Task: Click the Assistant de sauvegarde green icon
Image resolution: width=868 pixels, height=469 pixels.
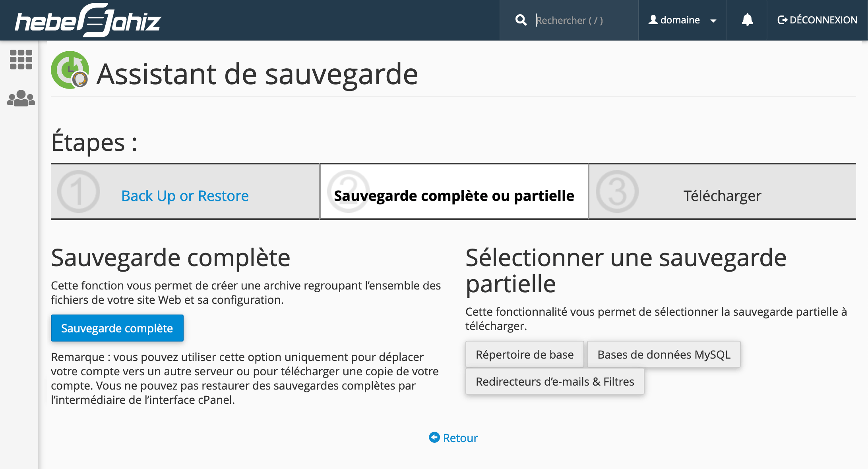Action: [70, 70]
